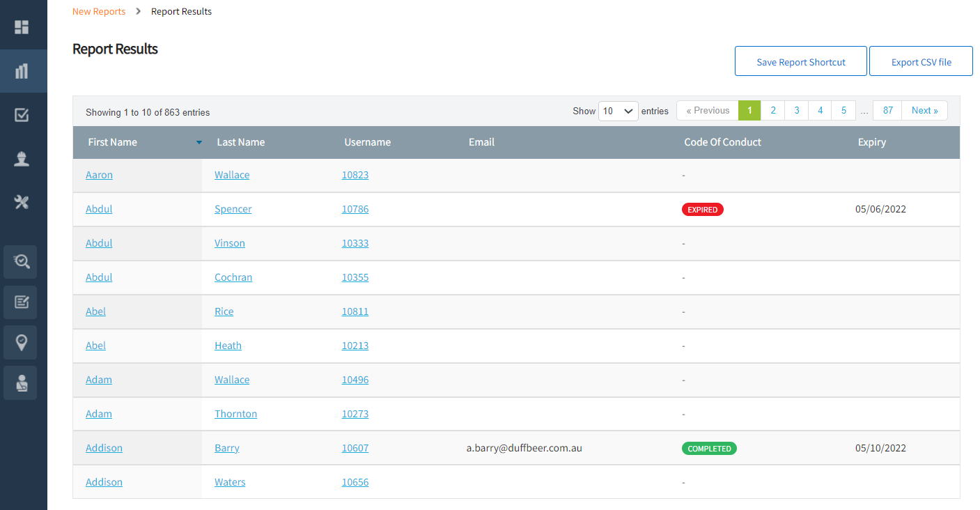Open the checkbox tasks icon in sidebar
The height and width of the screenshot is (510, 980).
click(22, 115)
